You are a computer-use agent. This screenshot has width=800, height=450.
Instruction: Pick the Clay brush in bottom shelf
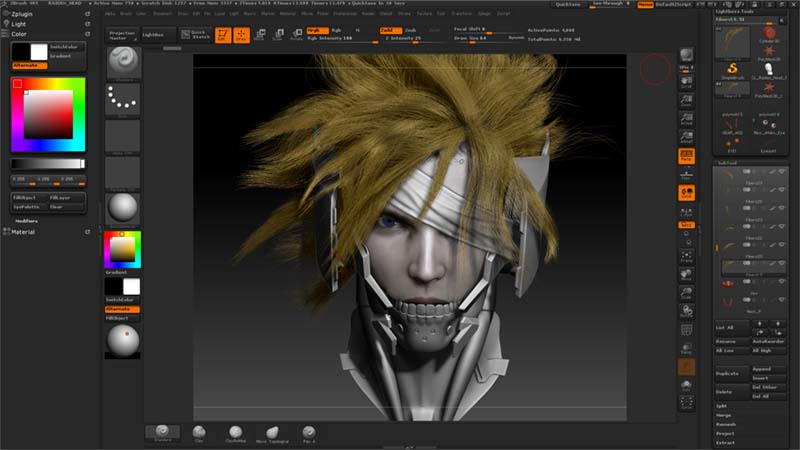pos(199,434)
